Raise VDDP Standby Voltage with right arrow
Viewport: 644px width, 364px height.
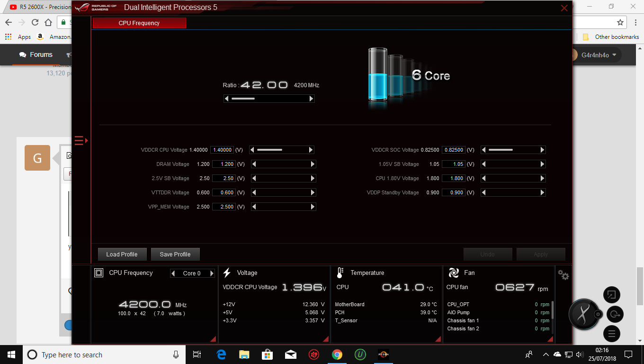[543, 192]
